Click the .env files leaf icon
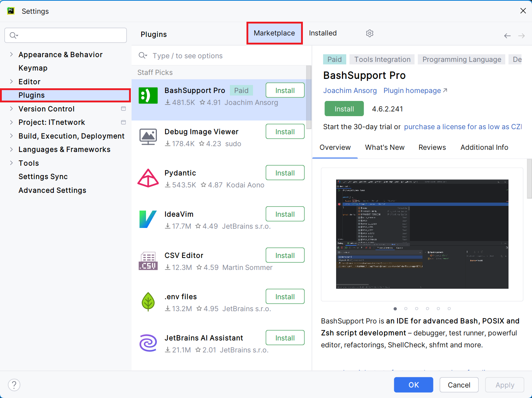 pyautogui.click(x=148, y=302)
